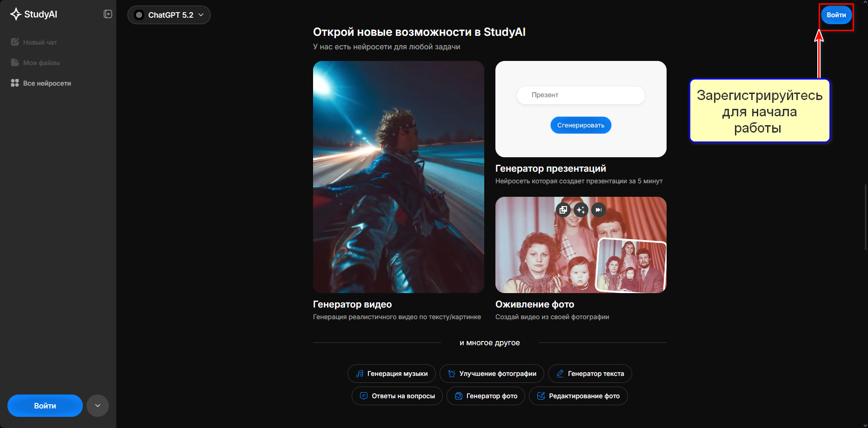Collapse the sidebar using the panel icon
Image resolution: width=868 pixels, height=428 pixels.
(107, 14)
